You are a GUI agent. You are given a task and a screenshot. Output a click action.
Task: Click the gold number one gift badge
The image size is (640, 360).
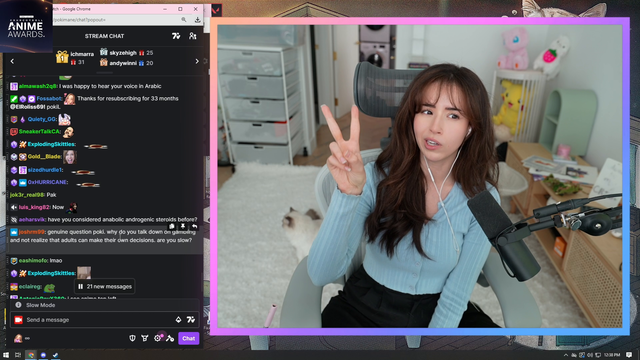(62, 57)
